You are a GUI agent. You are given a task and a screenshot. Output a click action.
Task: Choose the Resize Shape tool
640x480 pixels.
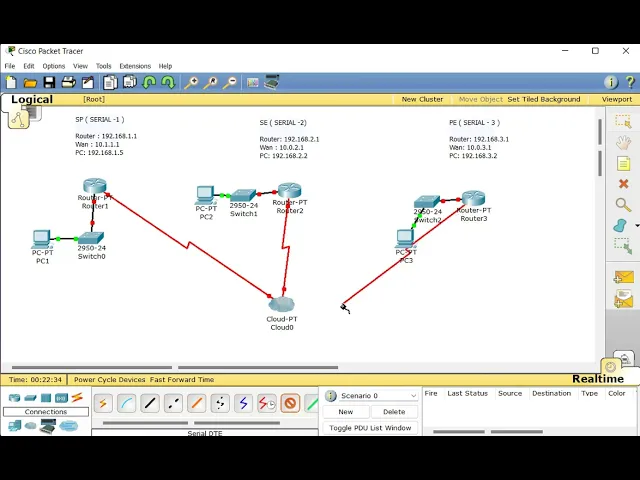(x=623, y=246)
